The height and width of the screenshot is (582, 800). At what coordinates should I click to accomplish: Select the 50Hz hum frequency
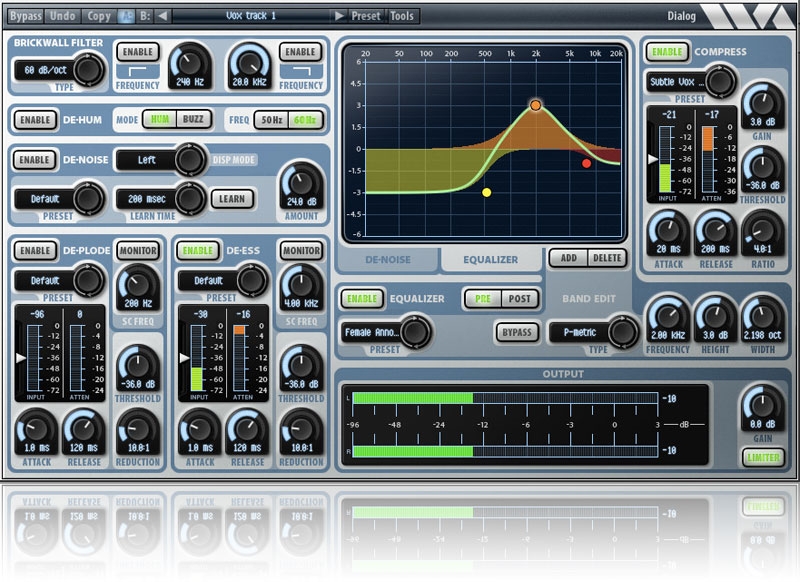268,120
